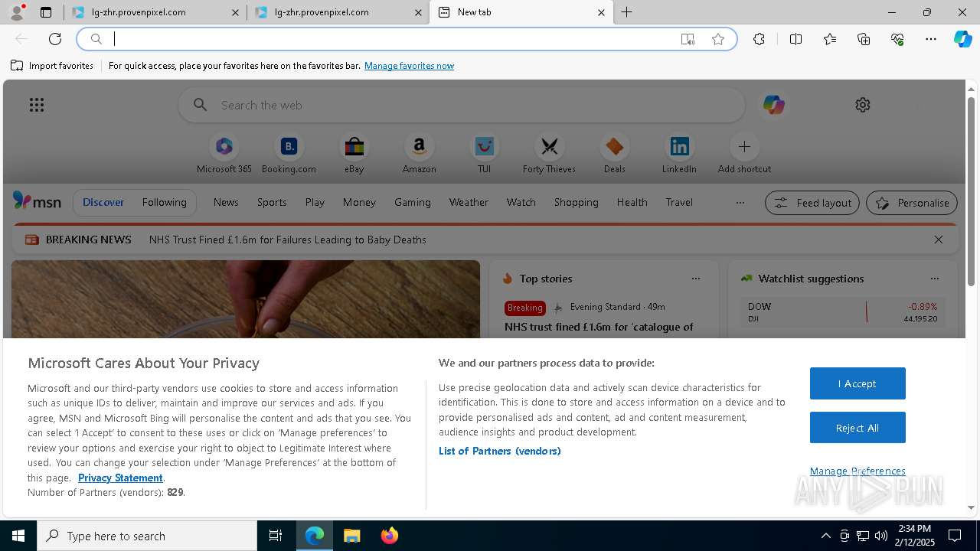The height and width of the screenshot is (551, 980).
Task: Open Amazon shortcut
Action: 420,155
